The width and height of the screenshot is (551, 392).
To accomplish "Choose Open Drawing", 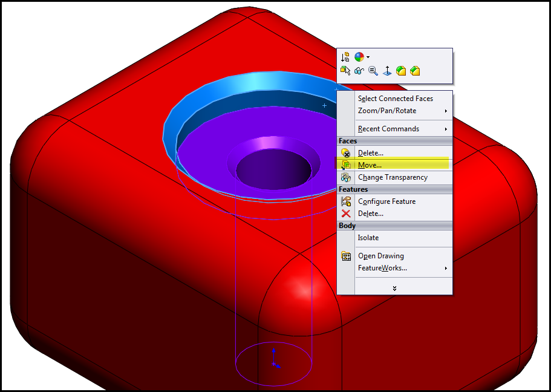I will click(x=395, y=256).
